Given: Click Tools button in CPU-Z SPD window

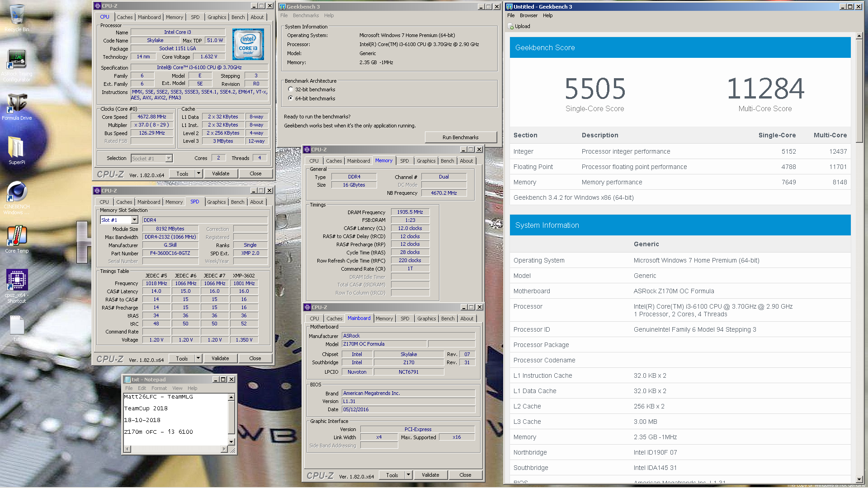Looking at the screenshot, I should [x=182, y=358].
